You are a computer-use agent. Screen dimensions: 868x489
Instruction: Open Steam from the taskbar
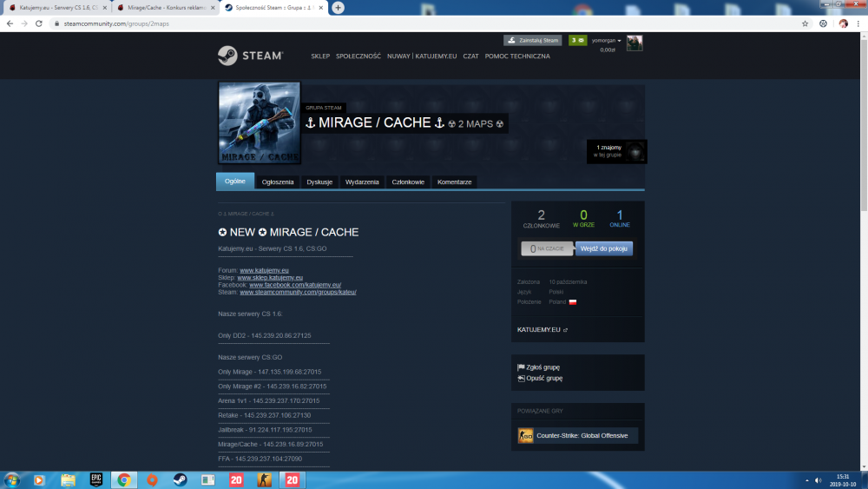pyautogui.click(x=180, y=480)
